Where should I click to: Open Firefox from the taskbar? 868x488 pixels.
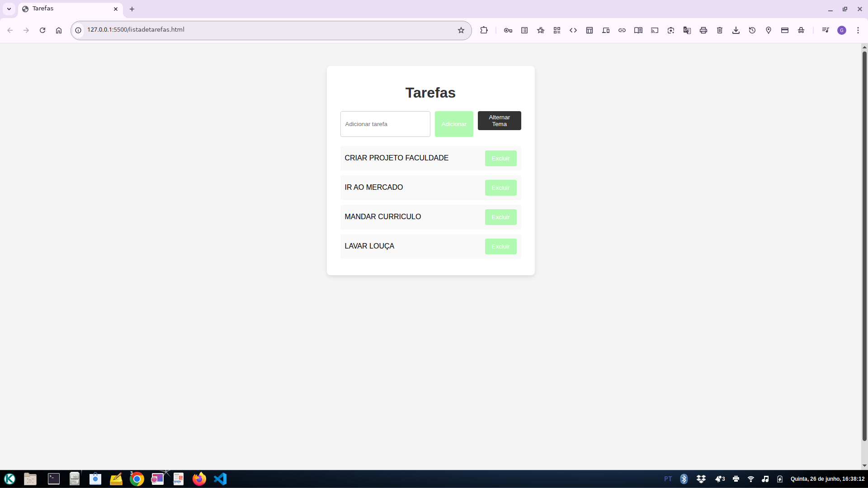tap(199, 479)
